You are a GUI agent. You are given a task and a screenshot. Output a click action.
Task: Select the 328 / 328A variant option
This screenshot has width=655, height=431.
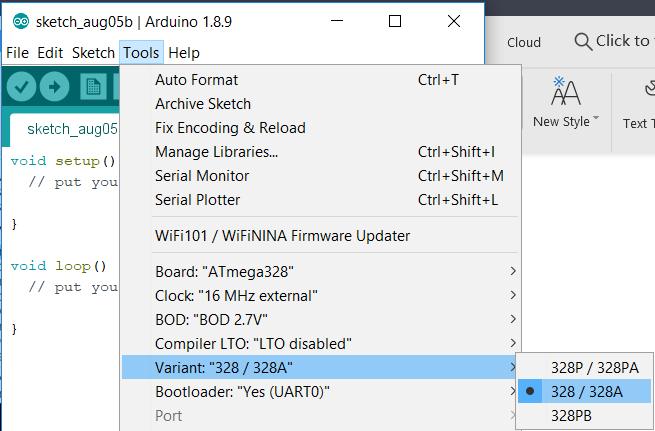click(x=584, y=391)
